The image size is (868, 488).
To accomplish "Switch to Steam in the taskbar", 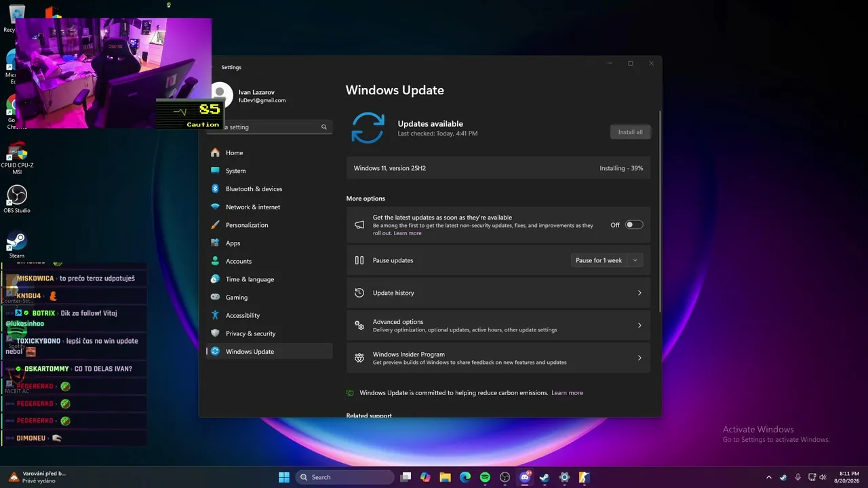I will coord(545,477).
